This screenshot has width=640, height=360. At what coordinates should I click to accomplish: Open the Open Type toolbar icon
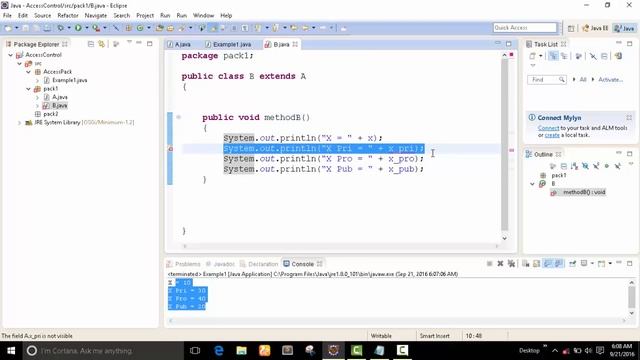pos(160,28)
